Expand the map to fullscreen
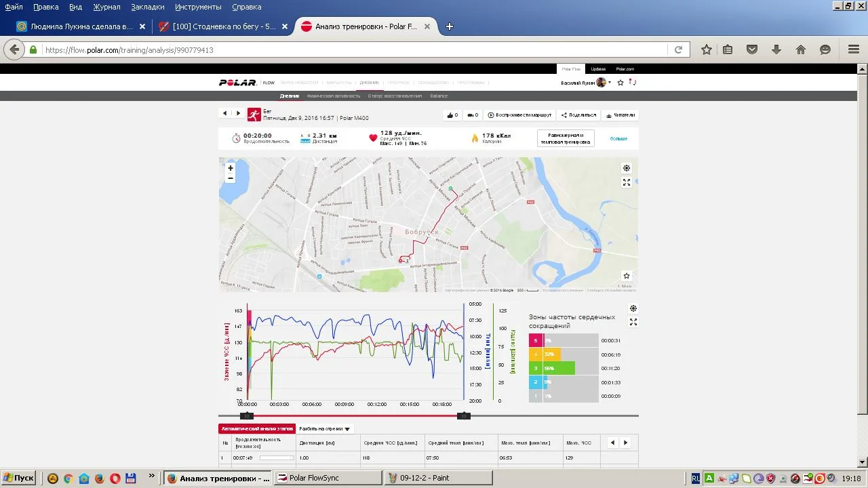868x488 pixels. [627, 182]
